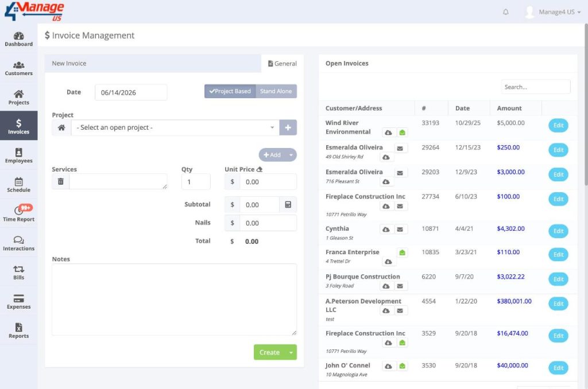The image size is (588, 389).
Task: Open Reports from the sidebar
Action: click(x=18, y=330)
